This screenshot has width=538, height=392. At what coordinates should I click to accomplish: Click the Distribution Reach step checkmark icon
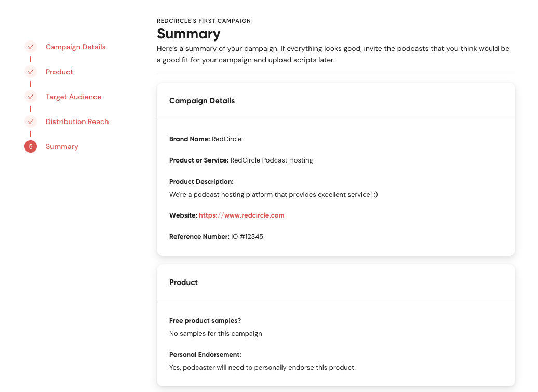click(x=31, y=121)
